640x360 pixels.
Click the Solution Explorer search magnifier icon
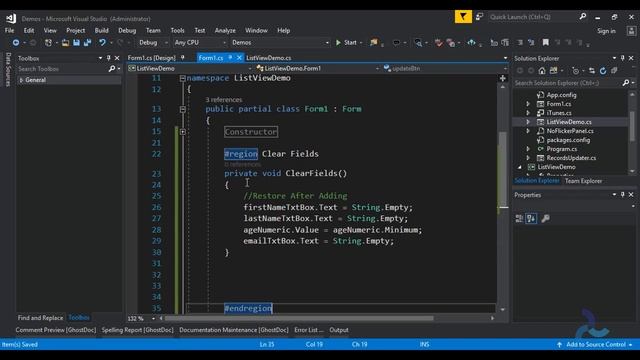626,83
